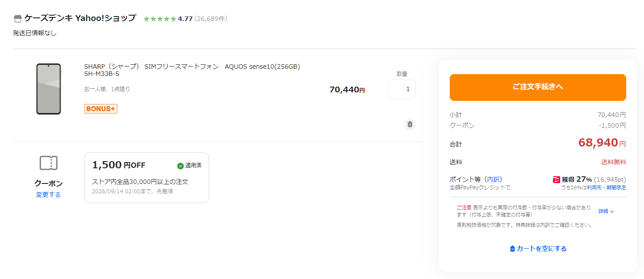Click the 26,689件 review count
This screenshot has height=279, width=644.
pos(211,19)
